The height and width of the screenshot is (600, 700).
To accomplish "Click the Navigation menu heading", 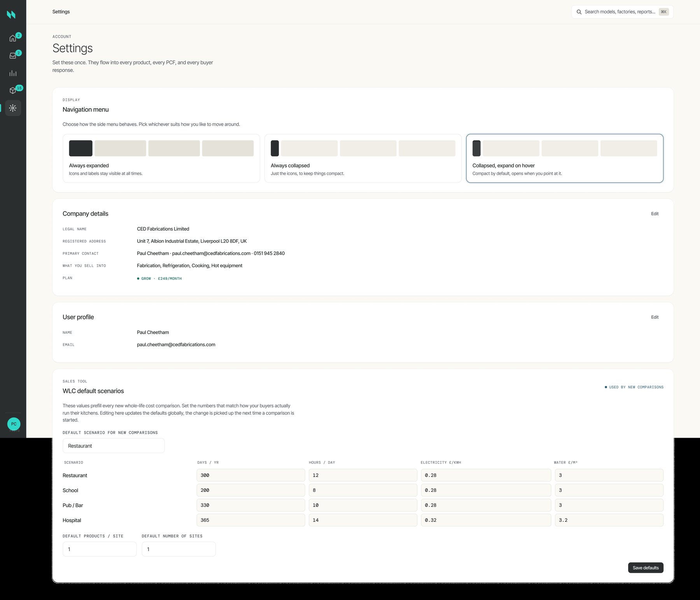I will tap(86, 110).
